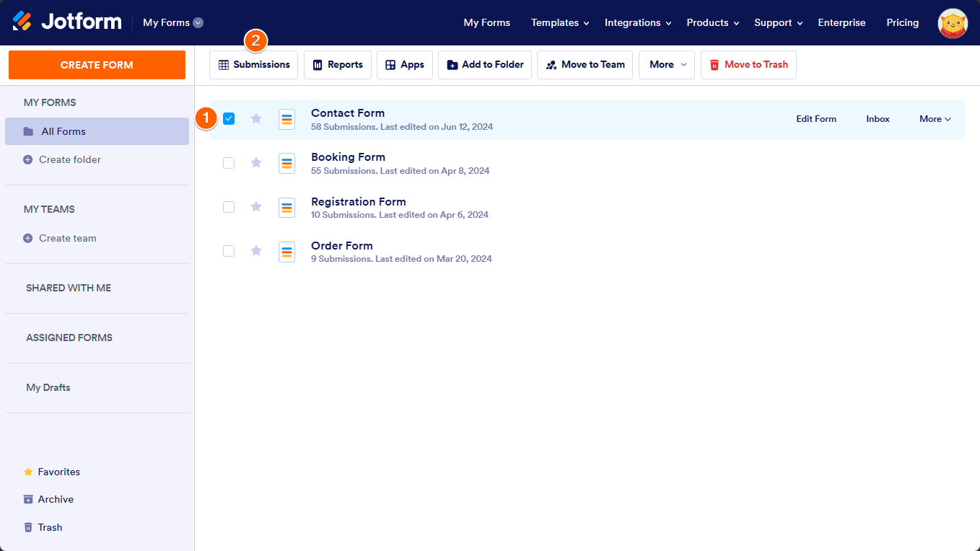Click the Create Form button
The width and height of the screenshot is (980, 551).
tap(97, 64)
